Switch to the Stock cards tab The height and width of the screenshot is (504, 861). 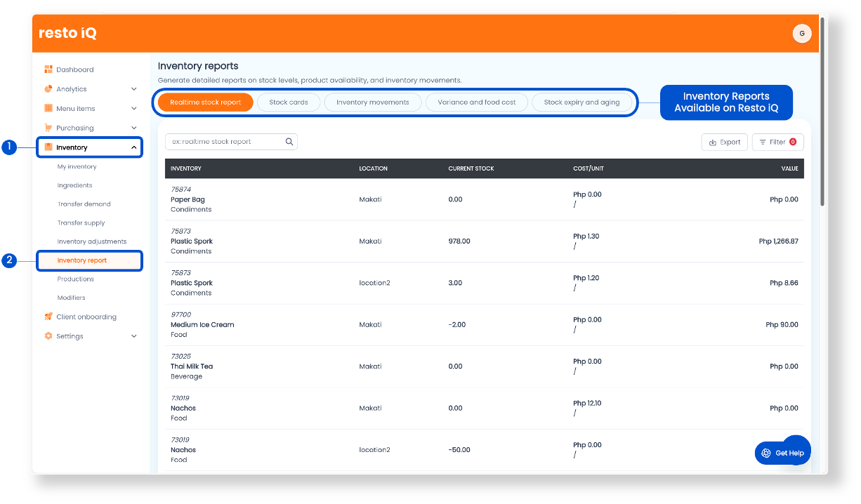pos(289,102)
